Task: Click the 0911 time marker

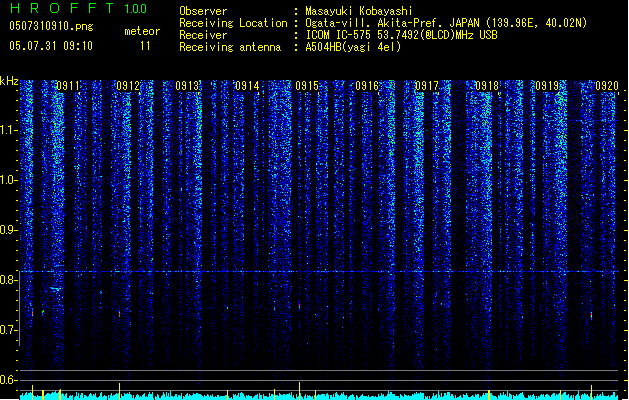Action: (x=68, y=85)
